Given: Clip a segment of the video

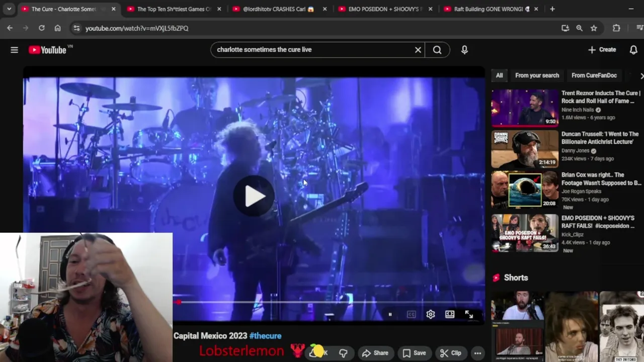Looking at the screenshot, I should coord(450,353).
